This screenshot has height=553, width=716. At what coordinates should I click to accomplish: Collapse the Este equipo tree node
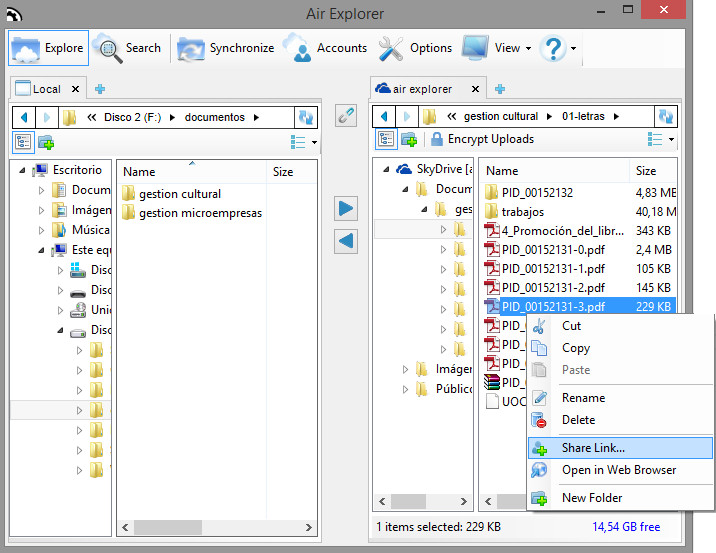pyautogui.click(x=41, y=250)
